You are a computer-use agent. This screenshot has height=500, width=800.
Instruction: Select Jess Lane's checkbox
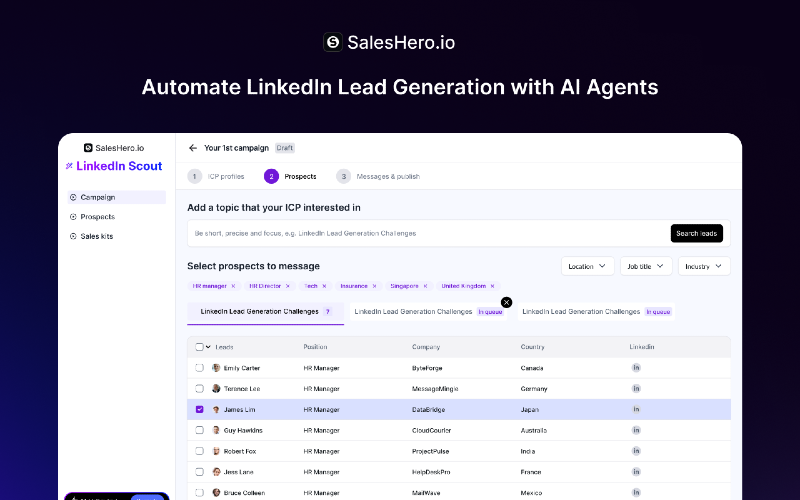point(199,472)
